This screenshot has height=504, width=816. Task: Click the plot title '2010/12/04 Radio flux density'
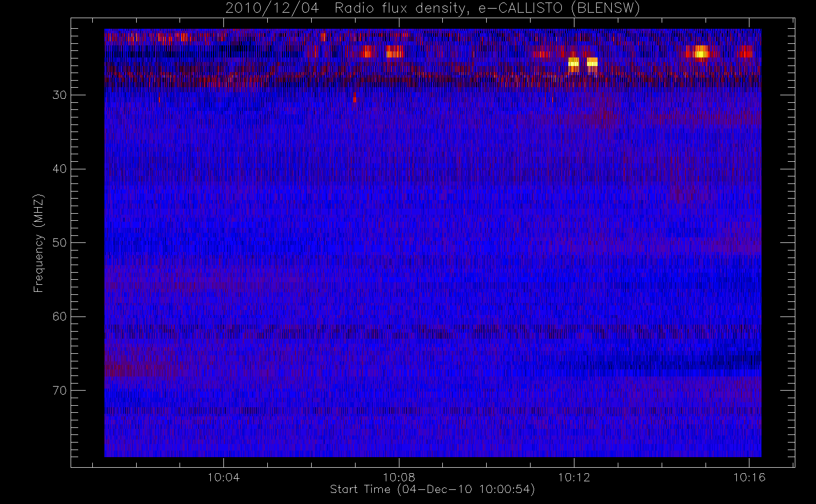(x=432, y=8)
